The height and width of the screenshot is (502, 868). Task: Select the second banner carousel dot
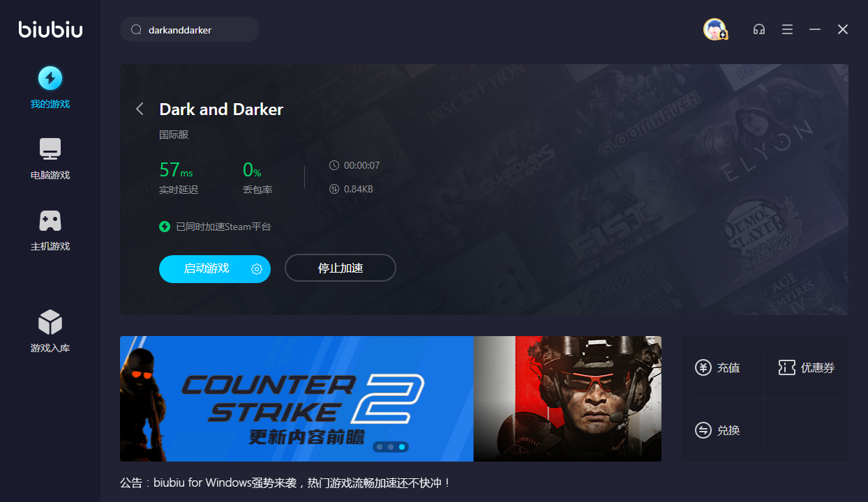391,447
